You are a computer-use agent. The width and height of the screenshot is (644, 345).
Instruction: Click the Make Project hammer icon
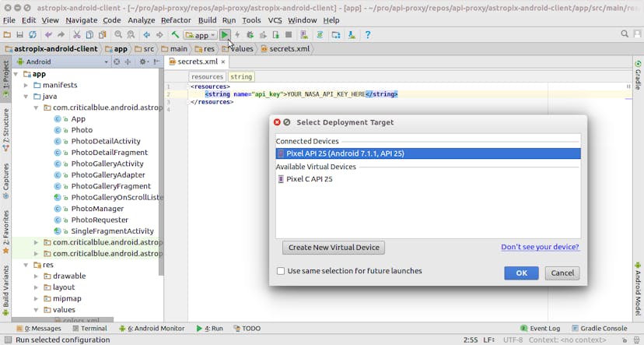pos(175,35)
